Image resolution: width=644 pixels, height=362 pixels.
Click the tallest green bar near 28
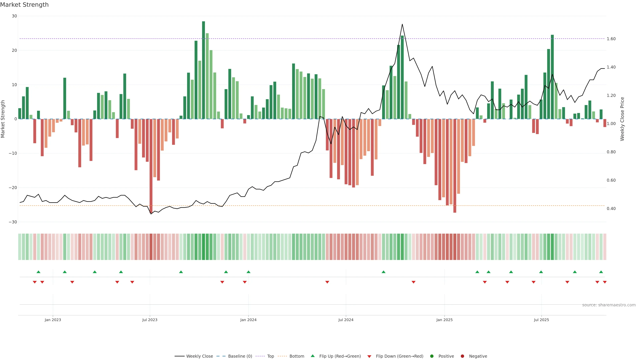pos(203,70)
